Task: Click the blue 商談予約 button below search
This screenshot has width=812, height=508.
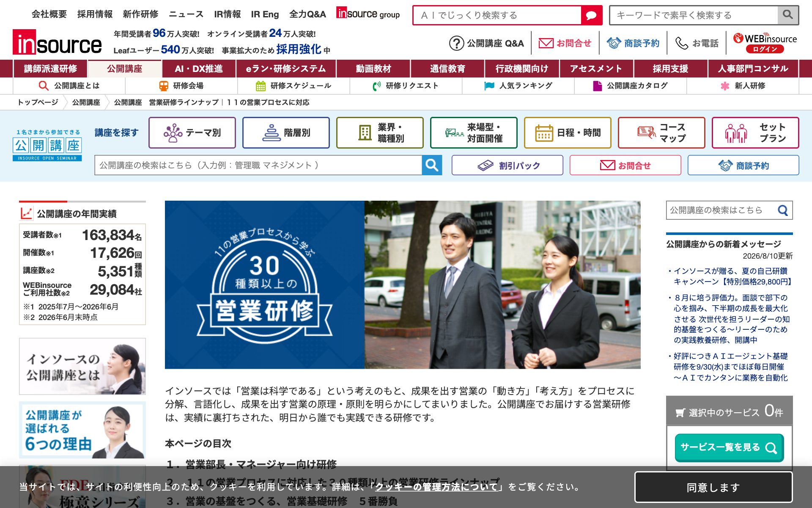Action: 743,165
